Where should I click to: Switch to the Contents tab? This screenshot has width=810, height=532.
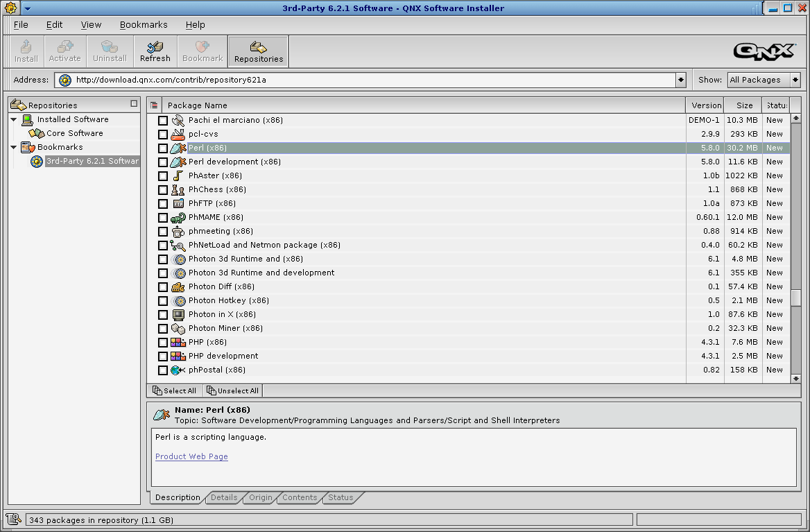click(x=300, y=497)
